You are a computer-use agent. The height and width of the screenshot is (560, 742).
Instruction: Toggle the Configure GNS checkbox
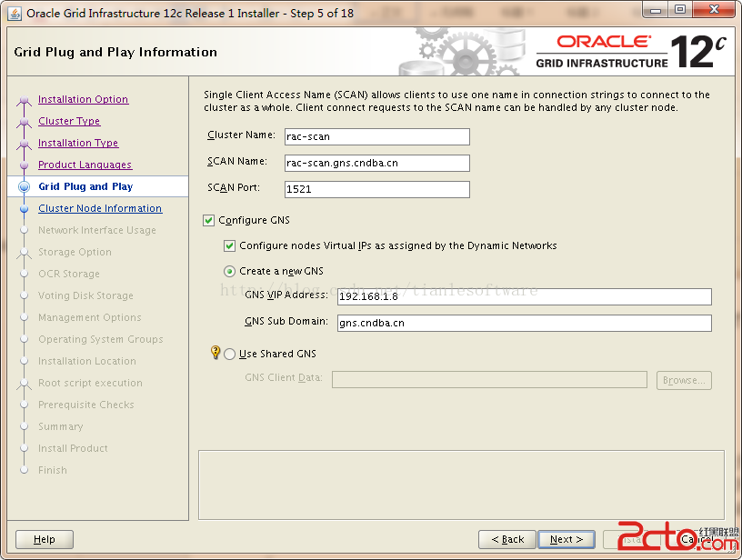(209, 220)
